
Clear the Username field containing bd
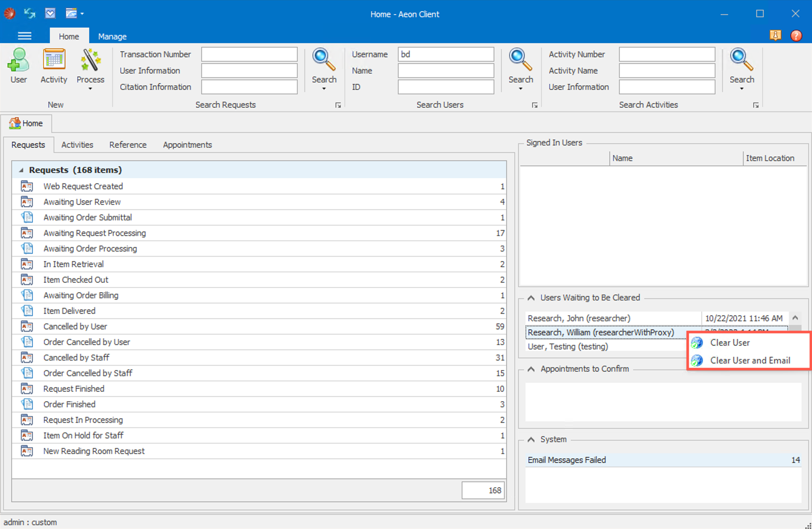point(445,54)
